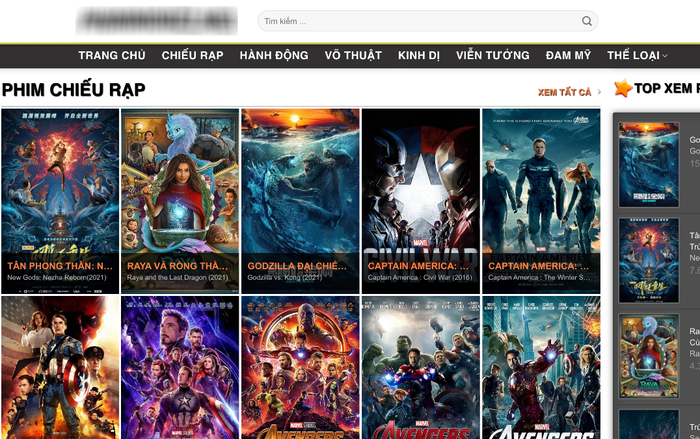
Task: Click the PHIM CHIẾU RẠP section heading
Action: 74,91
